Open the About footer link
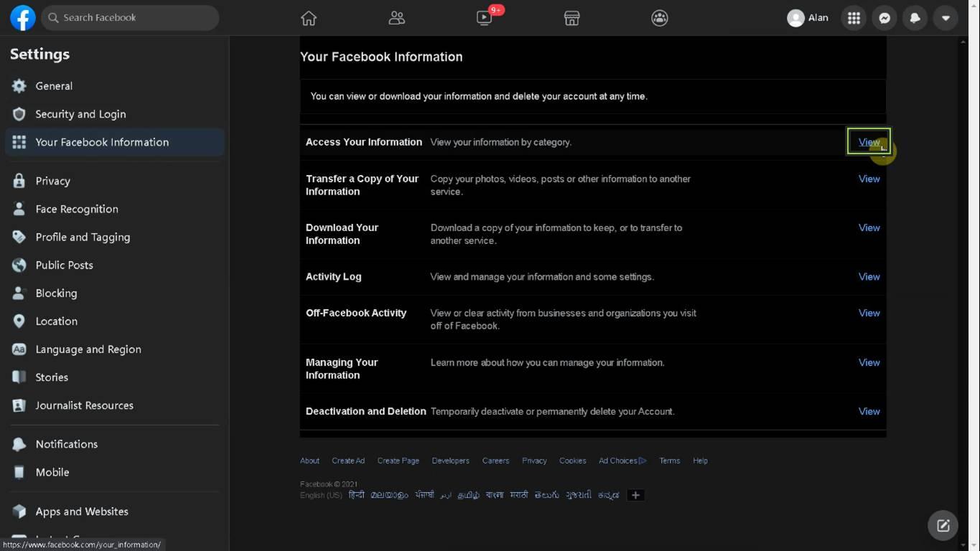Image resolution: width=980 pixels, height=551 pixels. (x=309, y=461)
